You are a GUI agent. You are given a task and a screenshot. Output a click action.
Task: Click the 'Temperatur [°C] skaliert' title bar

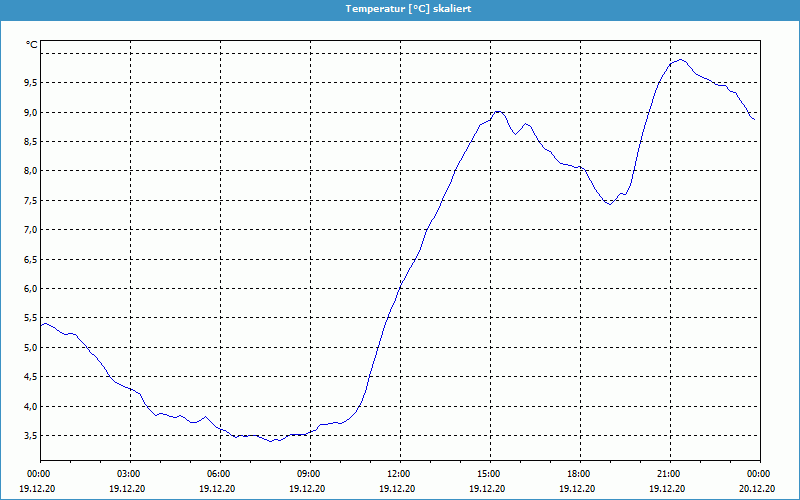(x=400, y=8)
